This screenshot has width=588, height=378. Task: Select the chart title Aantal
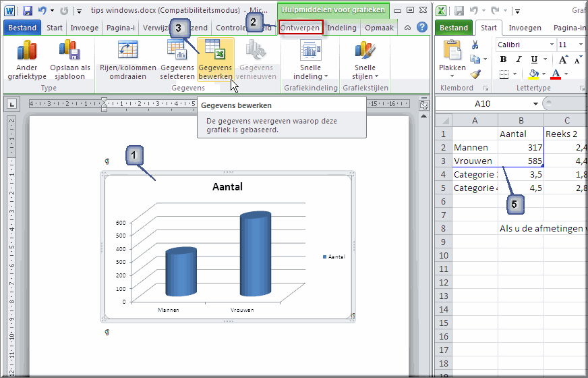click(227, 186)
